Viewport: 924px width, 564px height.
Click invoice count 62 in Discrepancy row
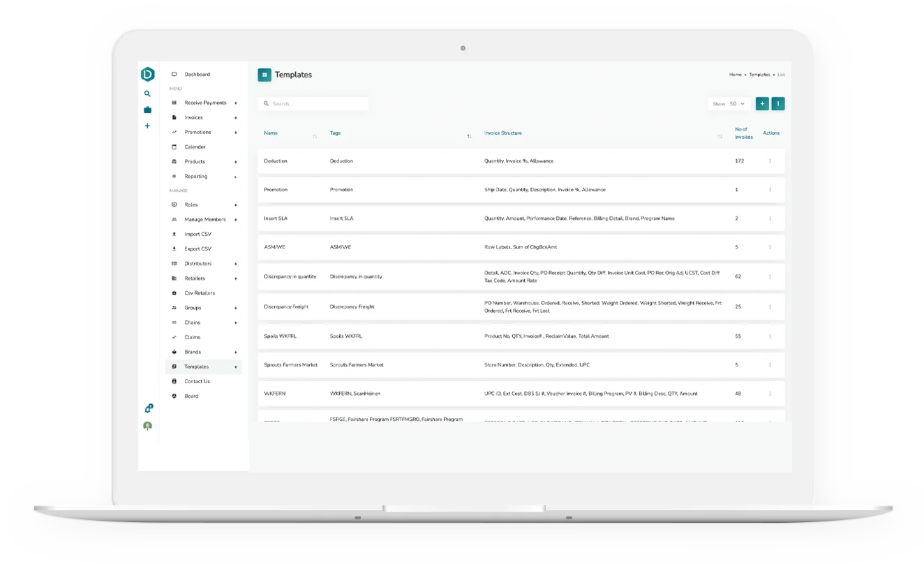coord(738,276)
